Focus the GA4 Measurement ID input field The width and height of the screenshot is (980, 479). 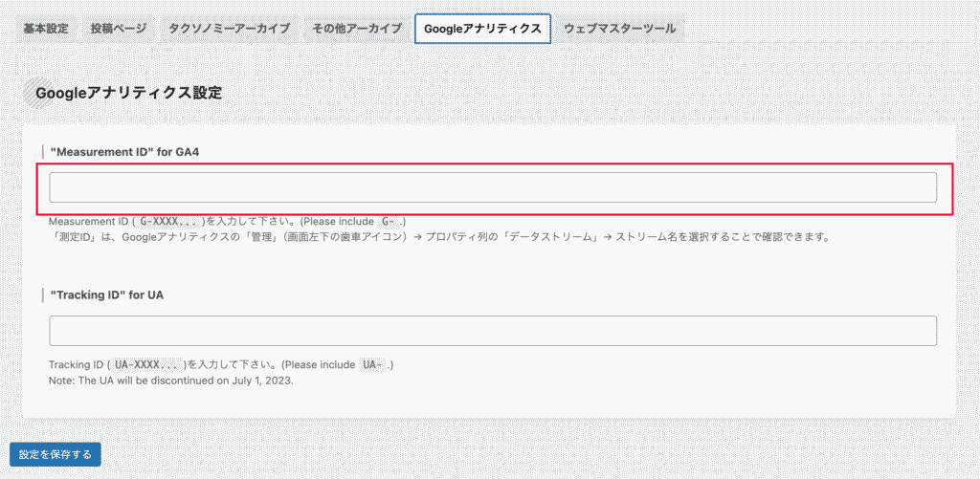pyautogui.click(x=492, y=187)
